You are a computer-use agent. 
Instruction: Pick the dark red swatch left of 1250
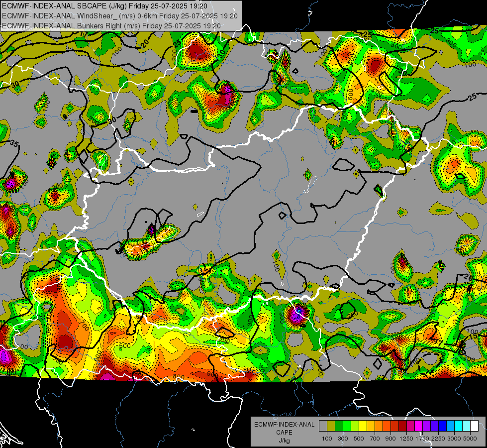click(x=403, y=426)
